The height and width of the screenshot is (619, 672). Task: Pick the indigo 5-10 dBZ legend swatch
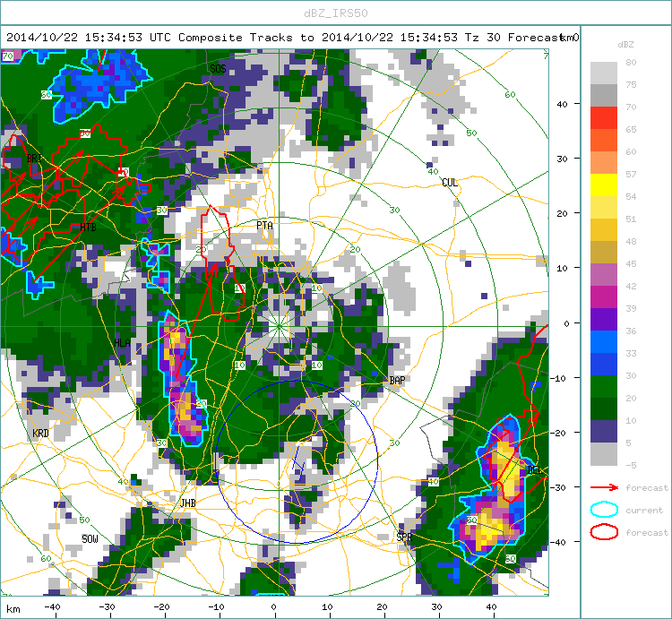click(x=603, y=431)
